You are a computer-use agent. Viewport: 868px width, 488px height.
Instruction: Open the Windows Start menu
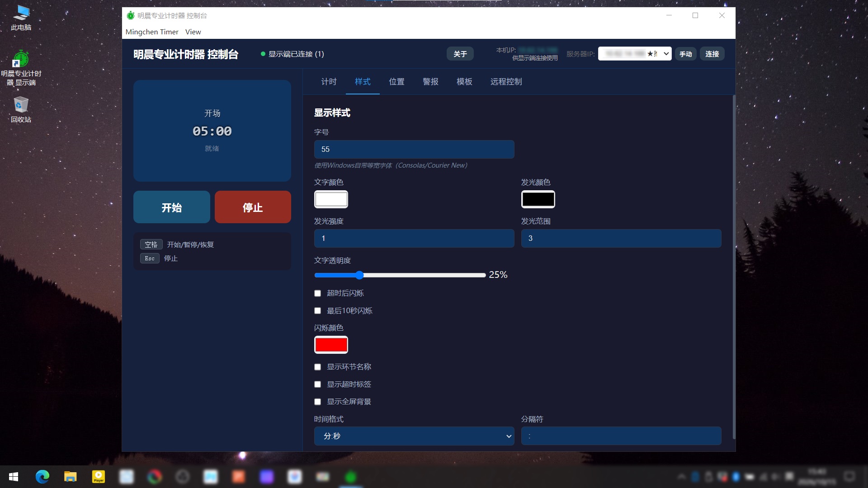coord(14,477)
